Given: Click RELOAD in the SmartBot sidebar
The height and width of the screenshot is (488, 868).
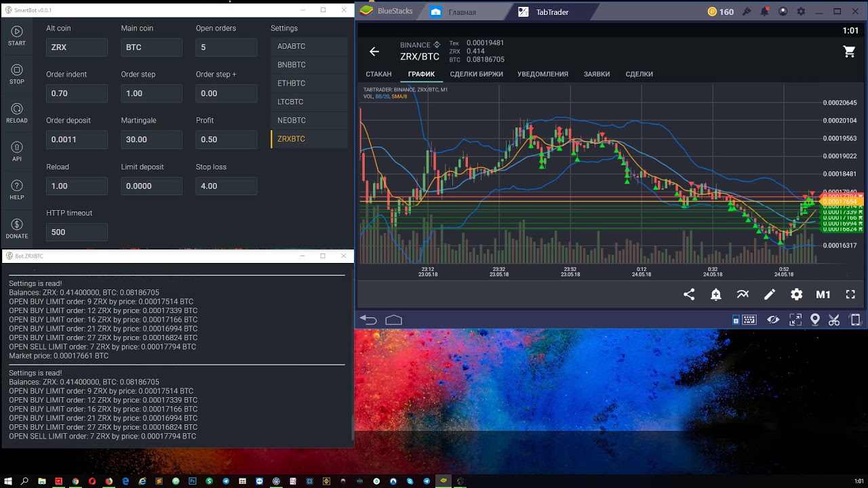Looking at the screenshot, I should (17, 113).
